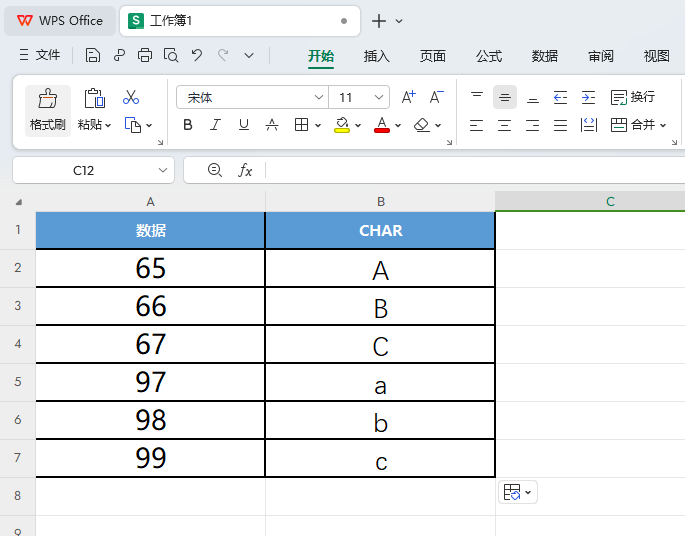Click Increase Indent icon
685x536 pixels.
[x=588, y=97]
